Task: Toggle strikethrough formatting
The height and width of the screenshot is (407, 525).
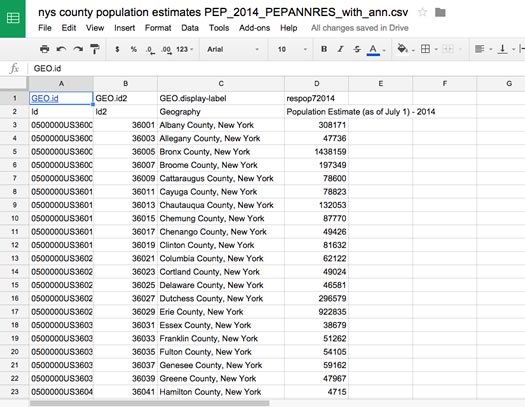Action: (x=357, y=49)
